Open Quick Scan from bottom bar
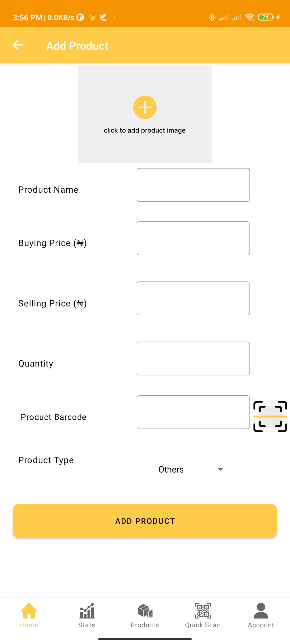 pos(203,615)
